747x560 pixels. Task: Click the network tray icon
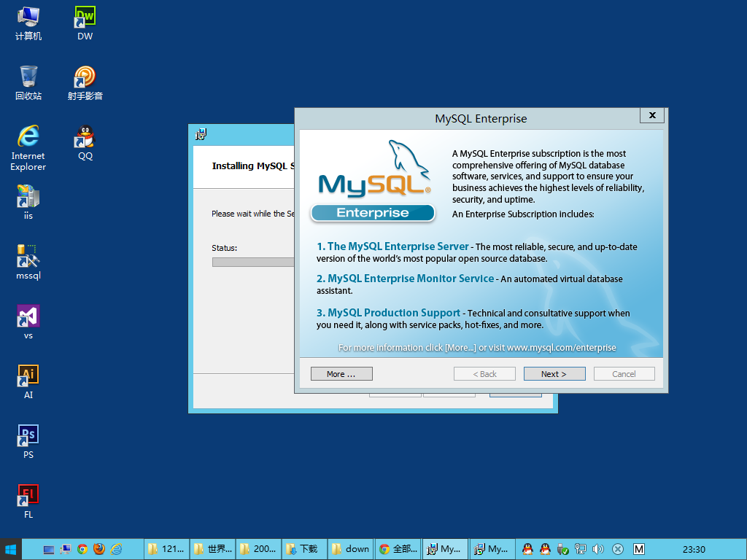click(580, 549)
